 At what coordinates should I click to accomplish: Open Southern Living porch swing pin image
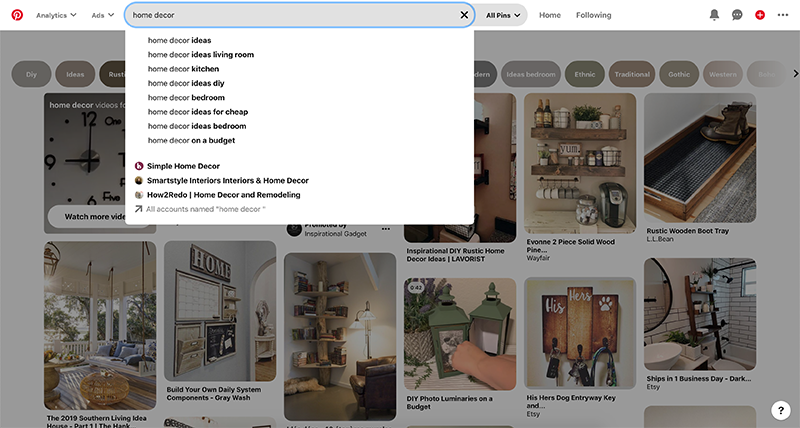100,325
